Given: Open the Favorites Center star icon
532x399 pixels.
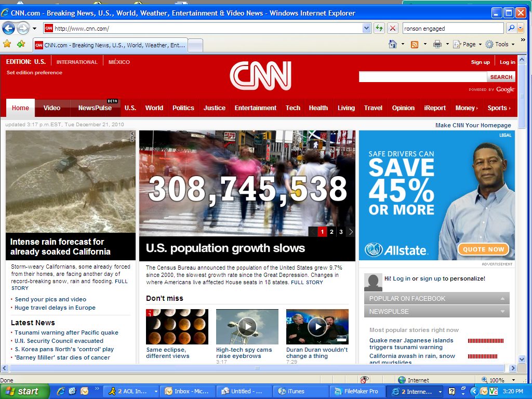Looking at the screenshot, I should click(7, 44).
